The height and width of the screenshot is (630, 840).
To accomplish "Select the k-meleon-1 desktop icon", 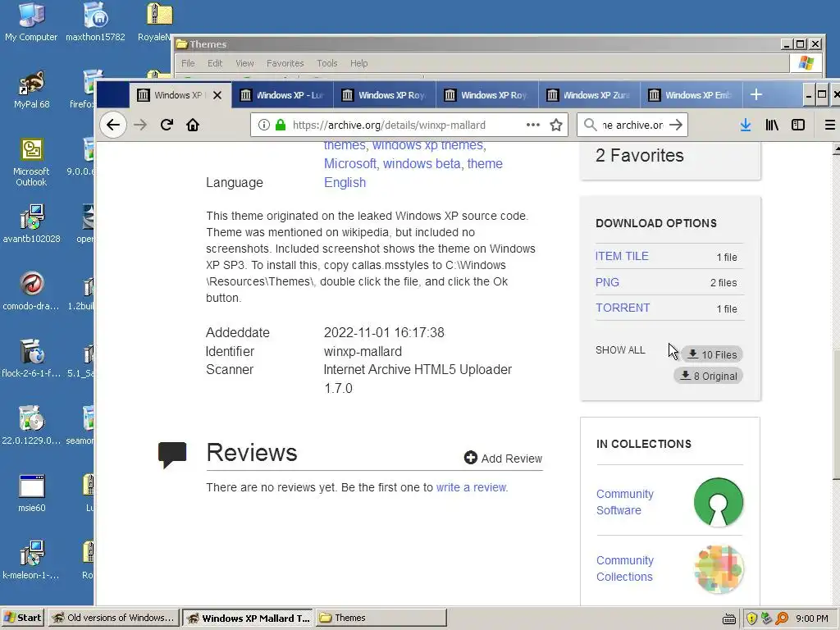I will coord(31,561).
